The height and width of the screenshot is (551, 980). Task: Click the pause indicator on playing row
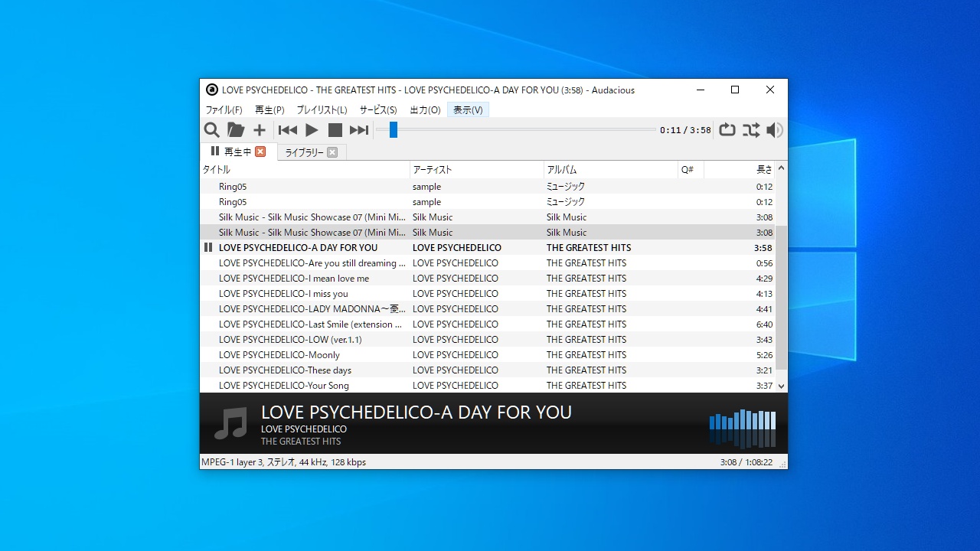coord(207,248)
